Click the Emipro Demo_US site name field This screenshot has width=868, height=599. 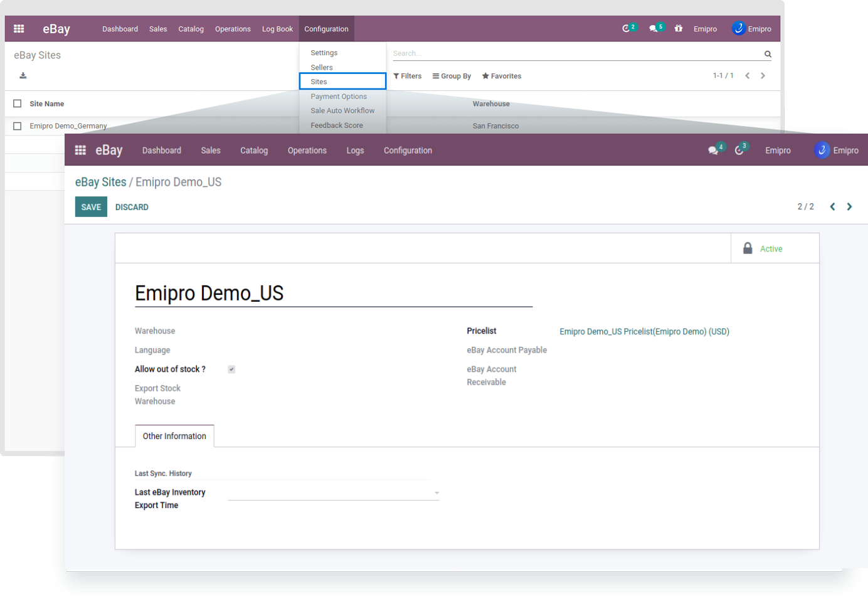pos(333,294)
